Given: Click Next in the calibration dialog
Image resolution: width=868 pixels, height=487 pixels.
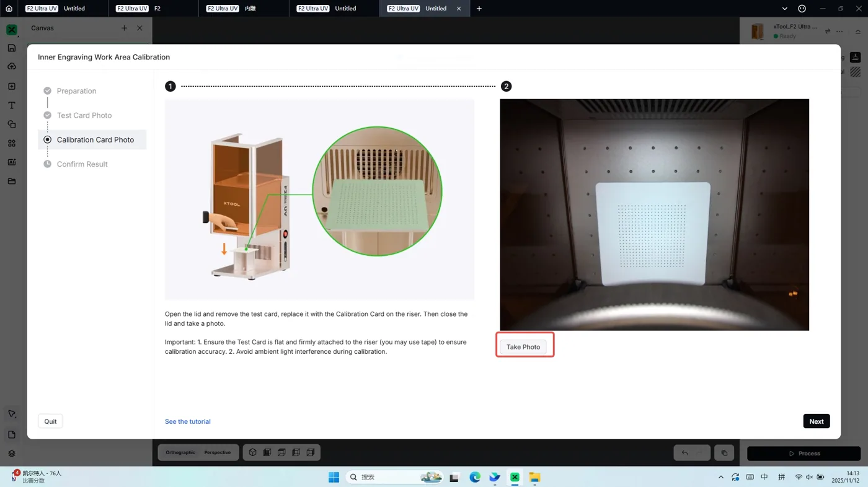Looking at the screenshot, I should point(817,421).
